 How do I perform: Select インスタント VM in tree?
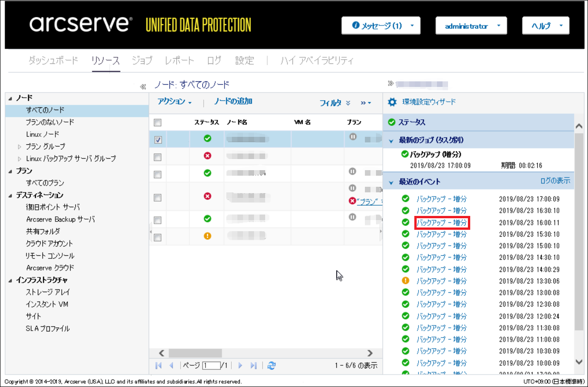(47, 304)
